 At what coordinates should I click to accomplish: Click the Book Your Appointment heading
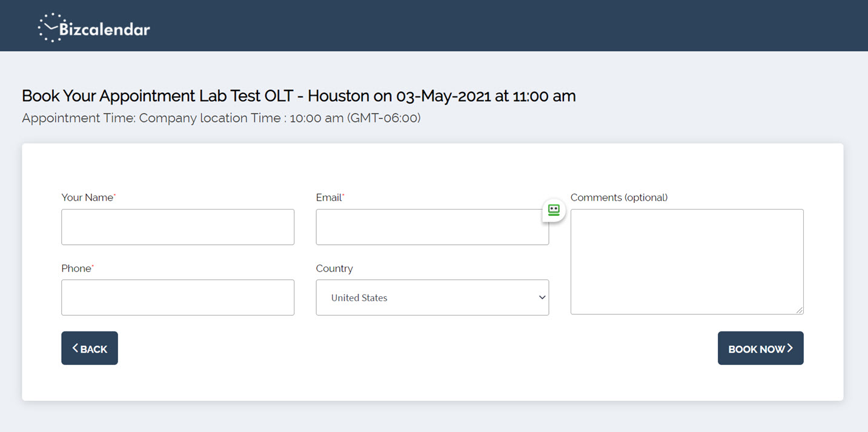(299, 96)
